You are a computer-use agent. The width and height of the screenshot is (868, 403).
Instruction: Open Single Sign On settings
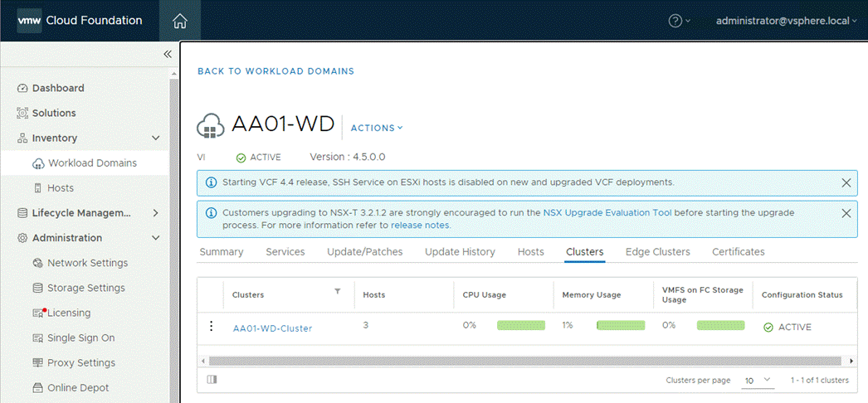pos(81,337)
